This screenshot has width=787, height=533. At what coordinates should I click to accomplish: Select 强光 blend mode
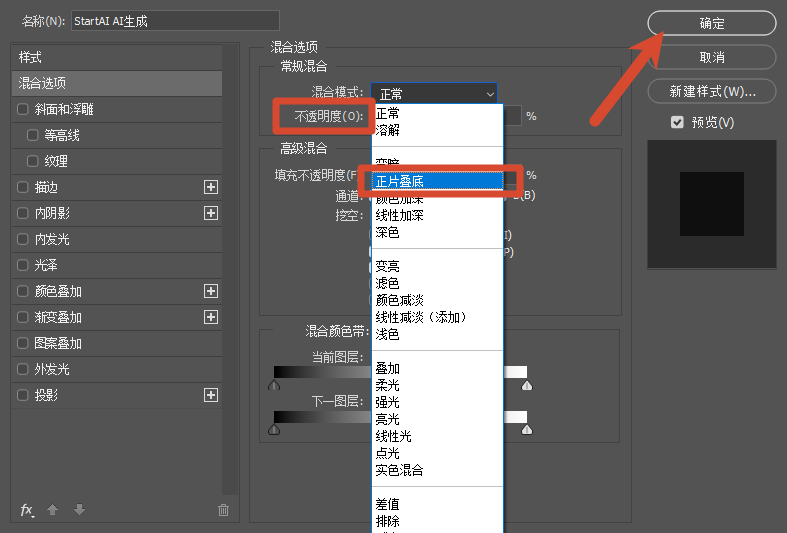point(437,403)
